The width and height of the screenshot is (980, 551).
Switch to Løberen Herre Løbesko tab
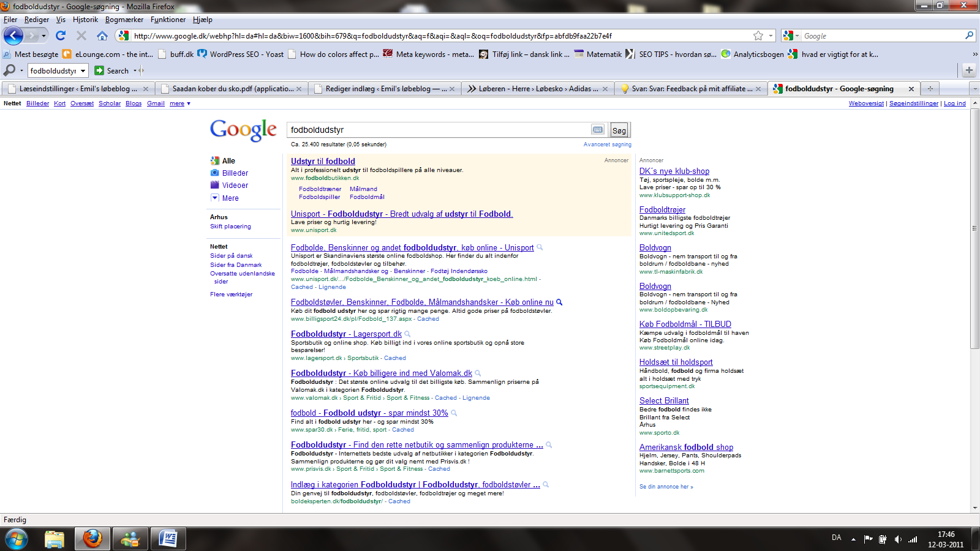click(x=537, y=89)
